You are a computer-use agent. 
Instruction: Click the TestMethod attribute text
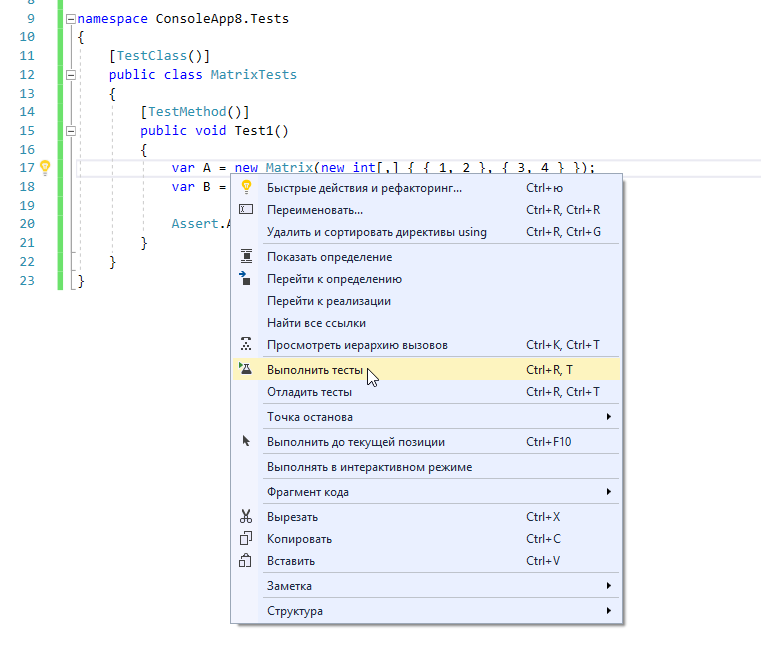coord(187,112)
